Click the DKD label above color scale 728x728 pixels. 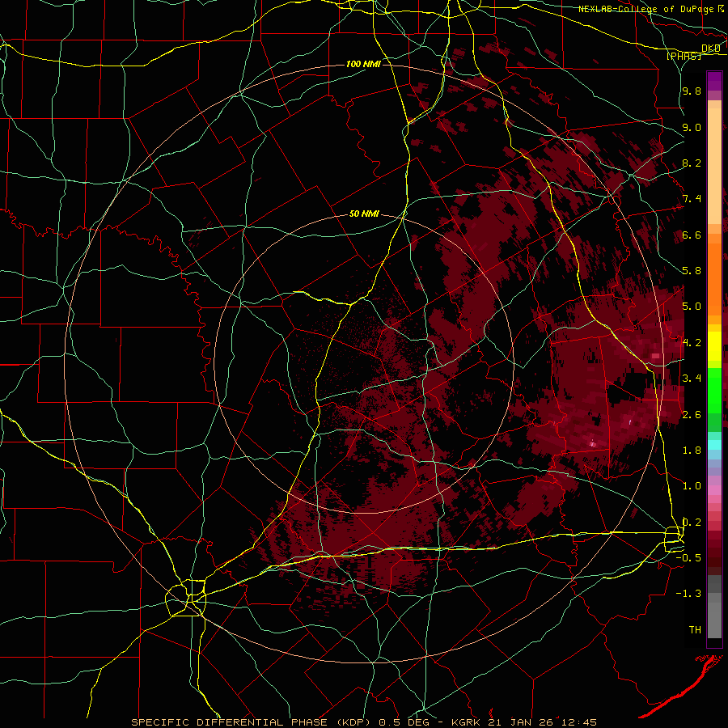click(x=710, y=48)
